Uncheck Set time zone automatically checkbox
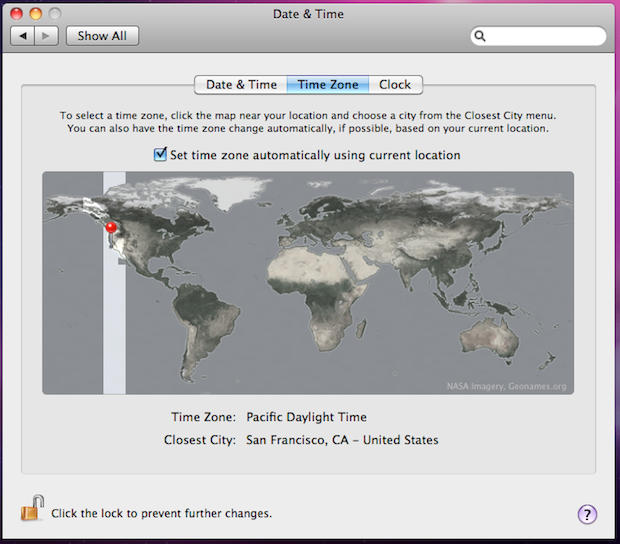The image size is (620, 544). coord(160,154)
